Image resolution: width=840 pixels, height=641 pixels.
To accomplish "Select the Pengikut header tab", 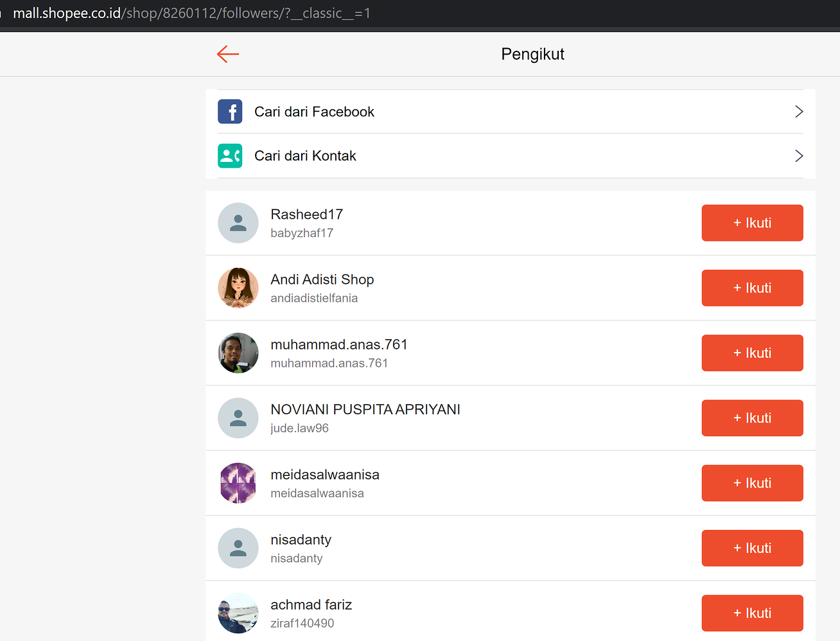I will coord(532,54).
